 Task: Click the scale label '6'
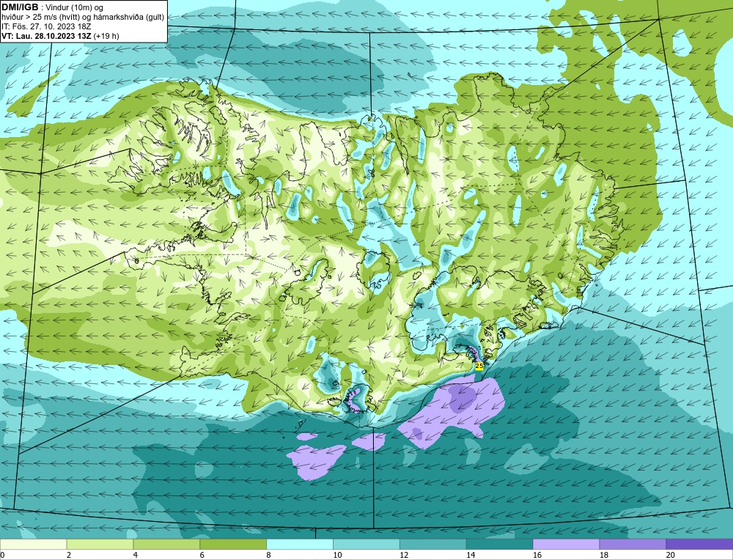pyautogui.click(x=202, y=555)
